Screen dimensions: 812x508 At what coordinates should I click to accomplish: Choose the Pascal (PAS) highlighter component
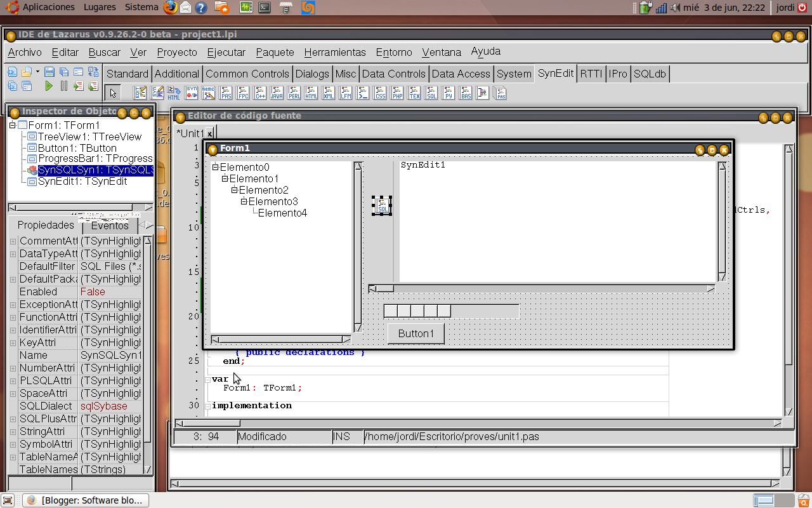[226, 93]
